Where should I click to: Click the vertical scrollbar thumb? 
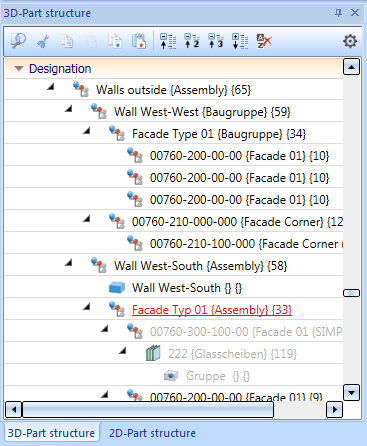click(x=351, y=293)
